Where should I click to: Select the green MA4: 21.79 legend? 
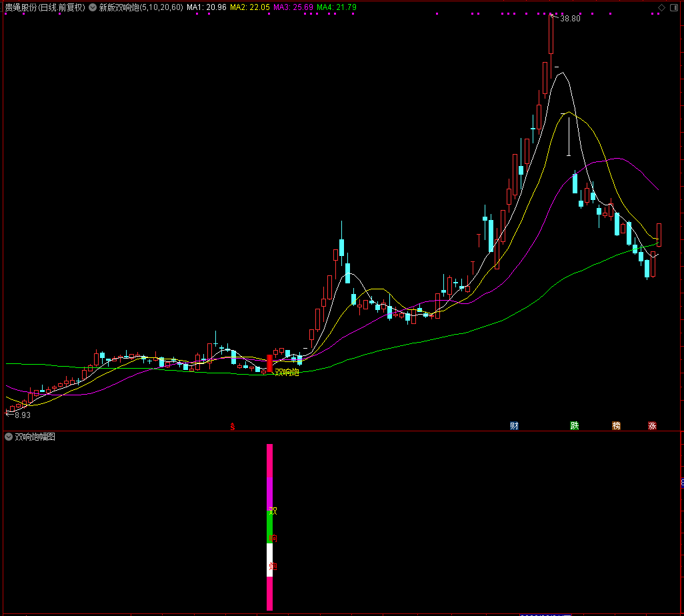(x=337, y=7)
